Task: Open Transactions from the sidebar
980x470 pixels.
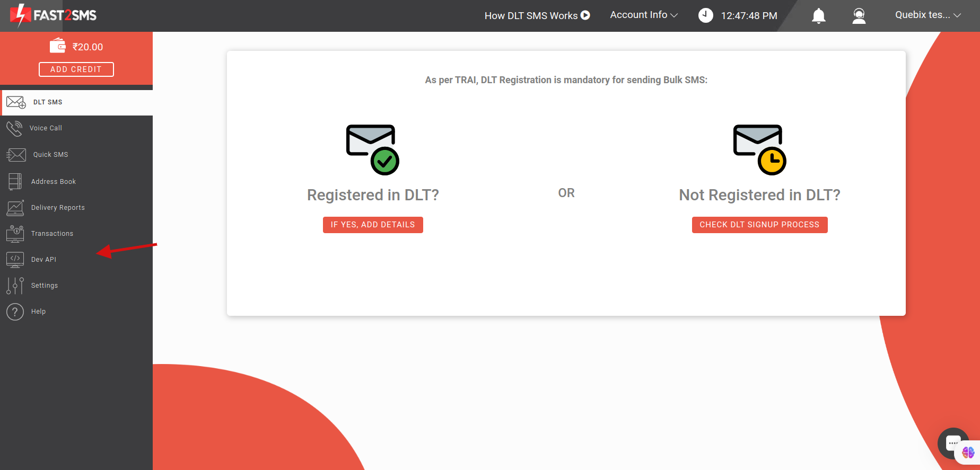Action: pos(76,234)
